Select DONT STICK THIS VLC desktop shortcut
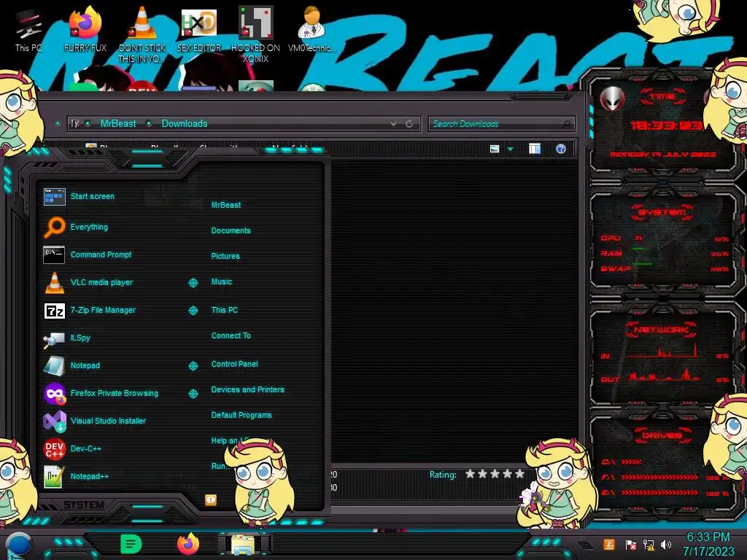The height and width of the screenshot is (560, 747). pos(142,35)
